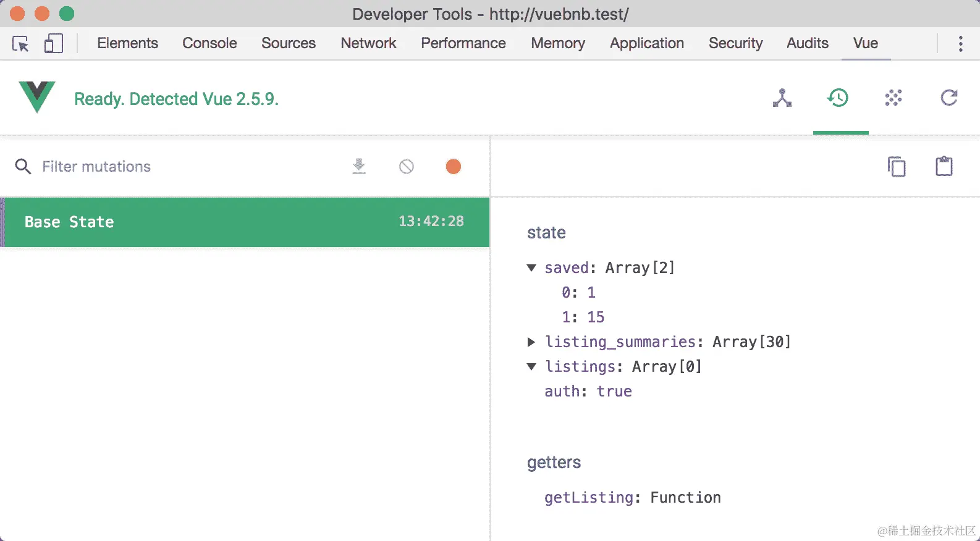Image resolution: width=980 pixels, height=541 pixels.
Task: Open the Sources tab
Action: coord(288,43)
